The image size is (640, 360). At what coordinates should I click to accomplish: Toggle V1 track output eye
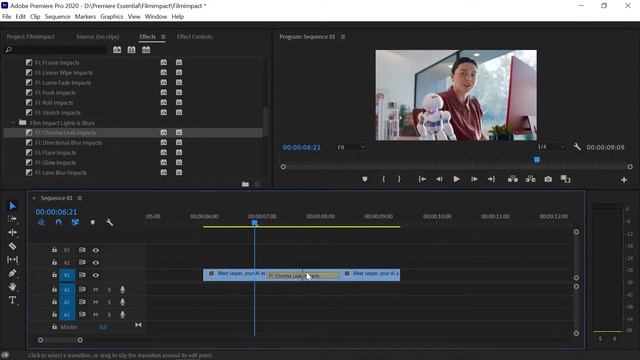coord(96,276)
